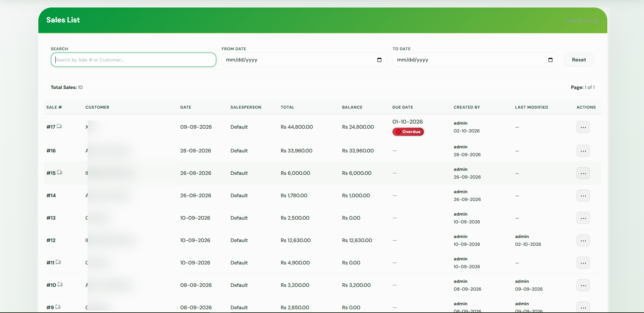Click total amount Rs 44,800.00
The height and width of the screenshot is (313, 644).
pos(297,127)
